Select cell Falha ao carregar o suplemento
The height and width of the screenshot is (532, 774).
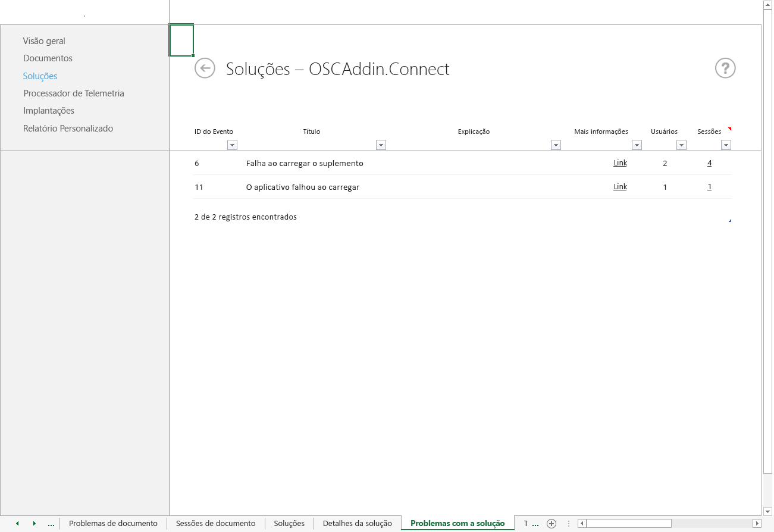(305, 163)
